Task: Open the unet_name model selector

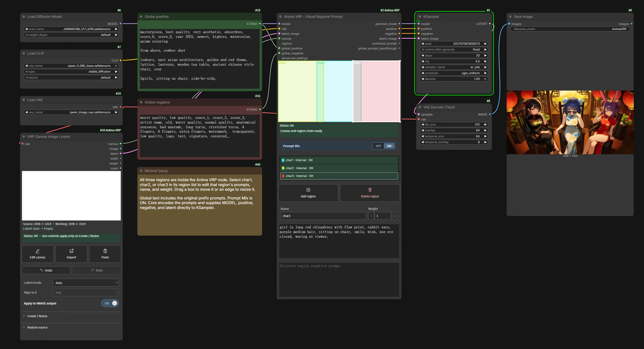Action: [71, 29]
